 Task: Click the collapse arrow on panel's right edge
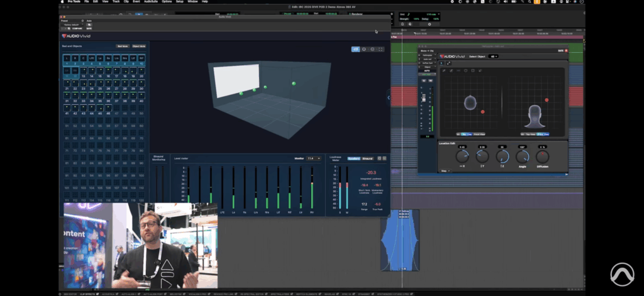coord(388,97)
